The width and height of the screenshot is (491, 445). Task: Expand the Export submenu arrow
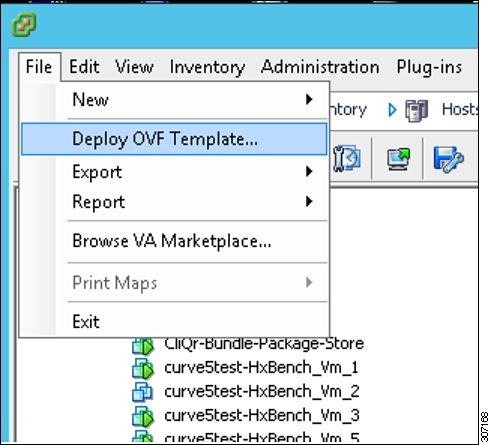(x=309, y=171)
